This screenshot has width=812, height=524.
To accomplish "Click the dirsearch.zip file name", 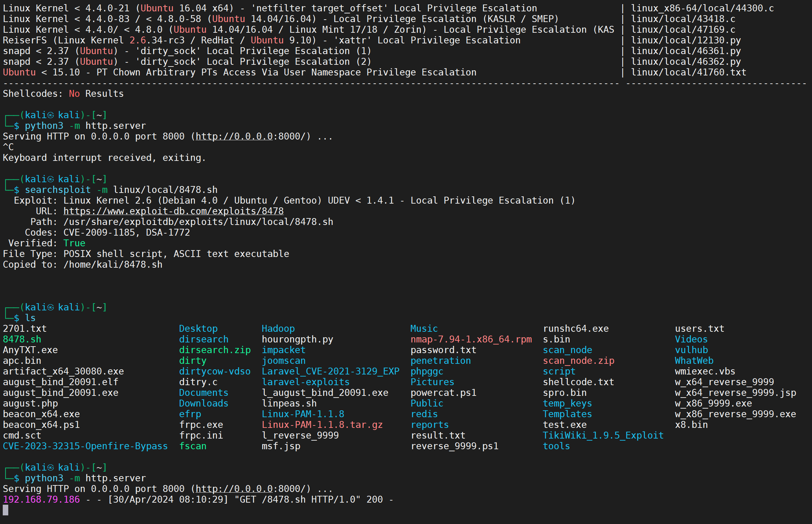I will click(215, 350).
